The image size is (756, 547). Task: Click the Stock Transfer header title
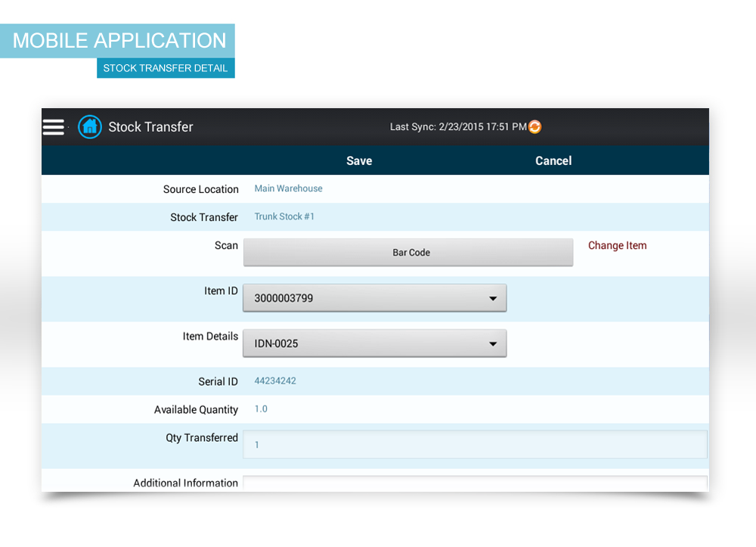(150, 127)
